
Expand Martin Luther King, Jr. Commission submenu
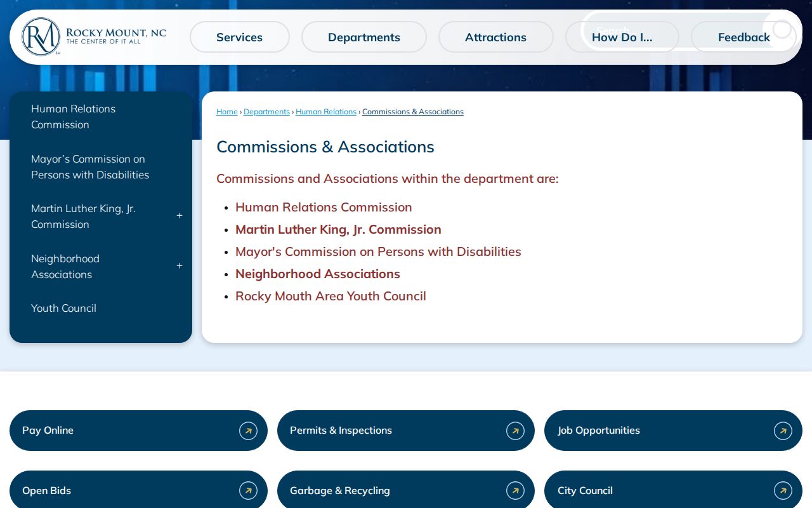180,216
